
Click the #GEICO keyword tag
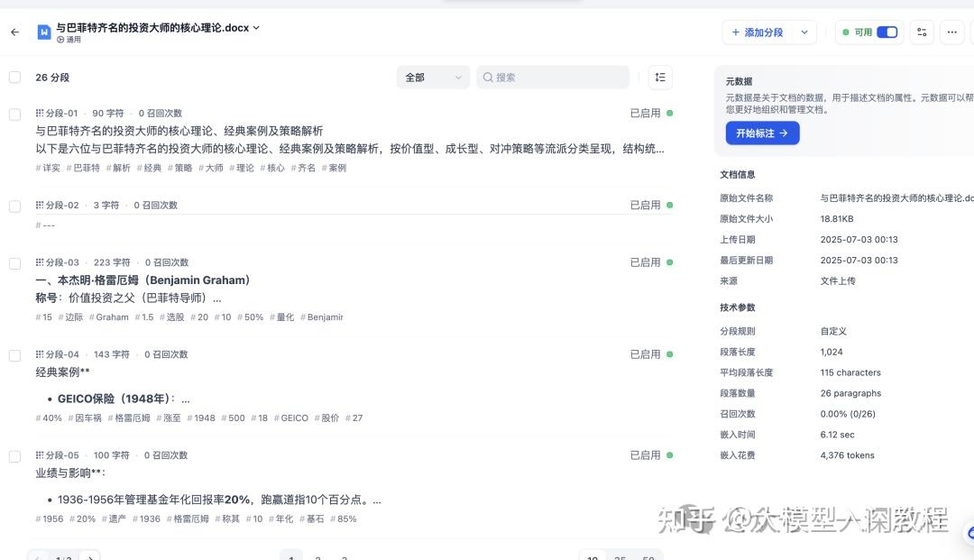[x=290, y=418]
